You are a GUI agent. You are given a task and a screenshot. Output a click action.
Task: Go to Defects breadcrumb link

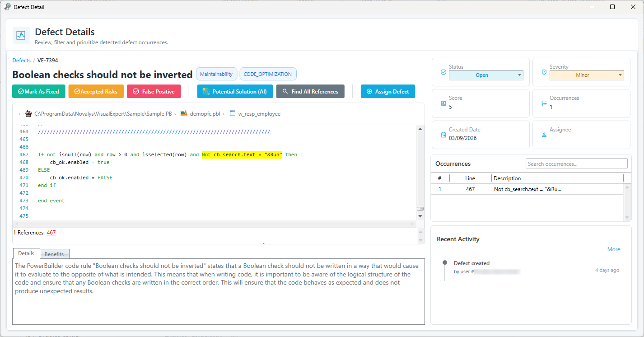(21, 60)
